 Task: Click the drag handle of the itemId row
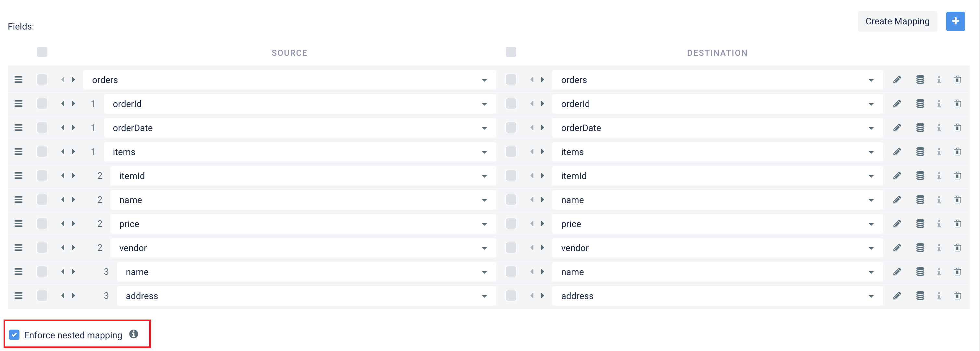point(18,176)
